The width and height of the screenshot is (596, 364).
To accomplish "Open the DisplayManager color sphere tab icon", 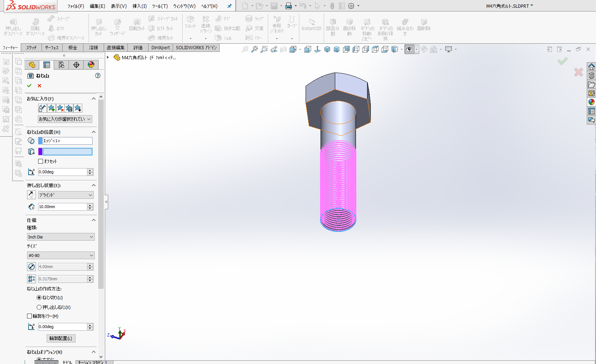I will [91, 65].
